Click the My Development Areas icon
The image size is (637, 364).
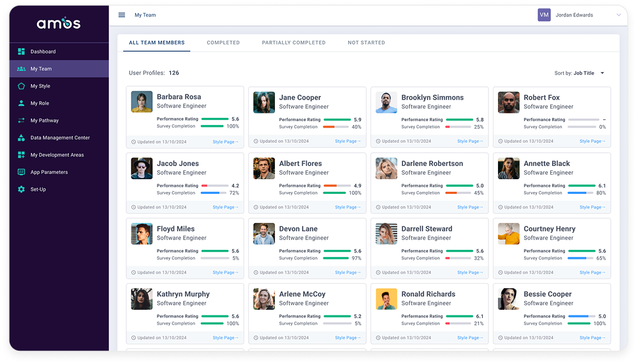point(21,155)
